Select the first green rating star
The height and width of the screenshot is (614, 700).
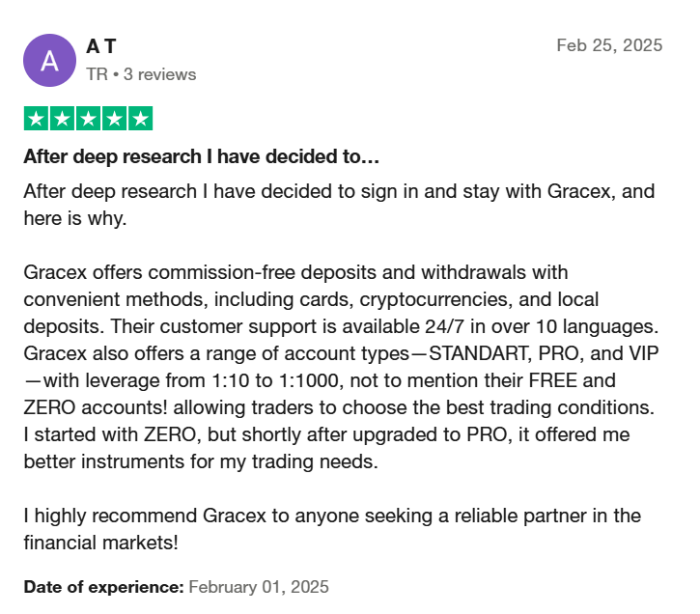[36, 118]
